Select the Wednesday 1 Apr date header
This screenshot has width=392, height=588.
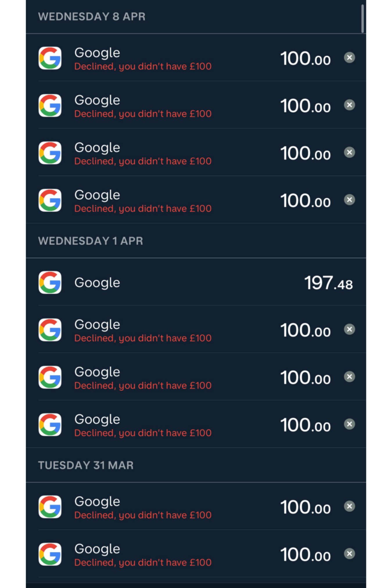(x=91, y=241)
